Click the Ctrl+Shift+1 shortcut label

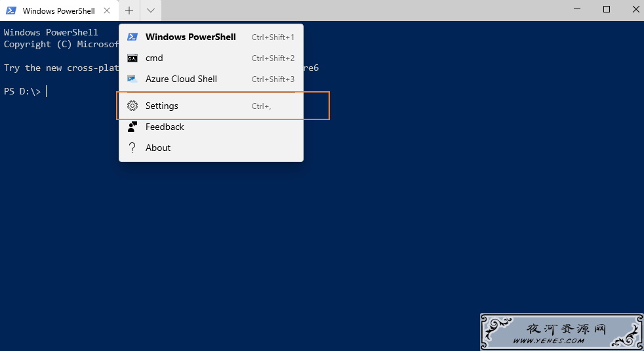[273, 37]
